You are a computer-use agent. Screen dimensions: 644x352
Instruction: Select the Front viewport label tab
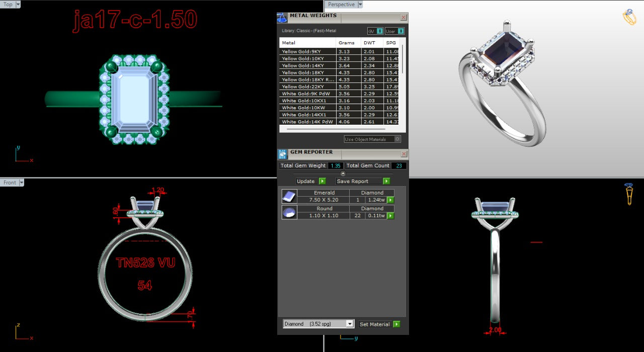pyautogui.click(x=10, y=183)
